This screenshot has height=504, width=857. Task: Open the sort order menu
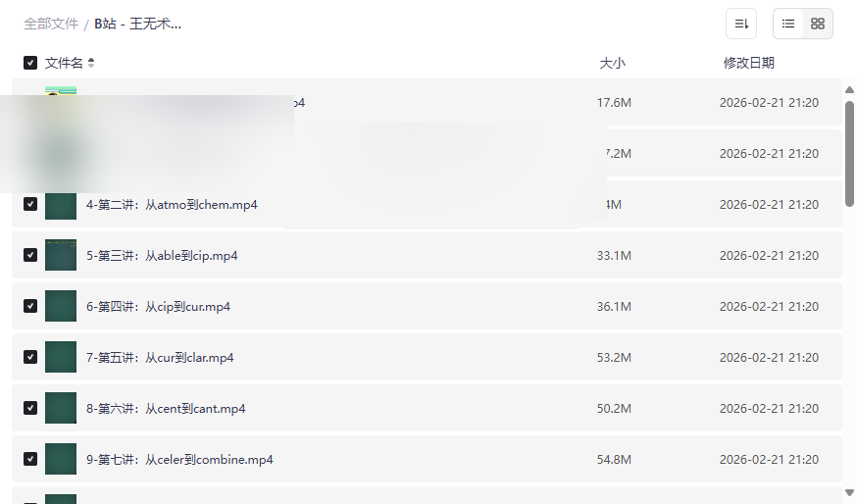click(741, 24)
